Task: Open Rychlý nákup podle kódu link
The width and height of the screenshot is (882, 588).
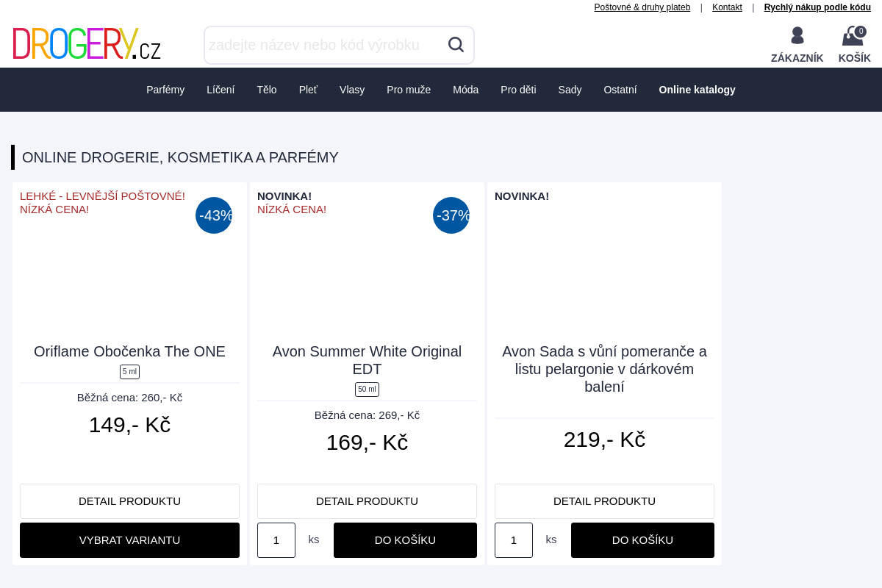Action: (x=817, y=7)
